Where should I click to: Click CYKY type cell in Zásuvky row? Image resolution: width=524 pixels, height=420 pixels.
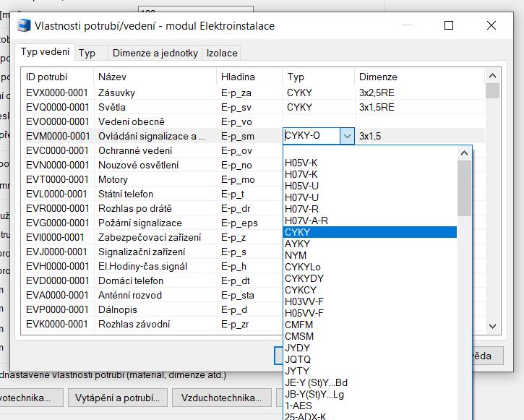point(319,93)
